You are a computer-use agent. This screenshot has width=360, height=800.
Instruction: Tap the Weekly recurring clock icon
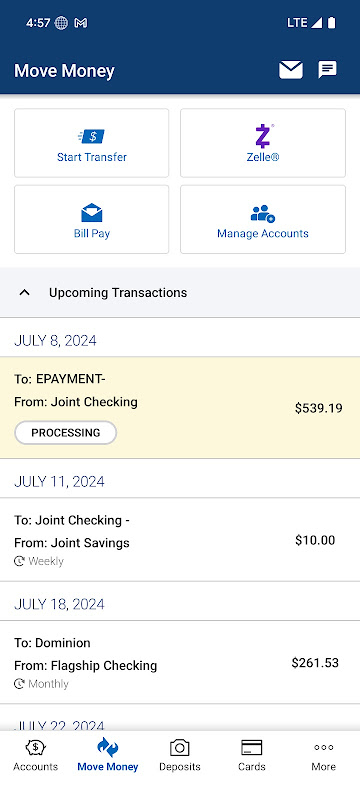[19, 561]
